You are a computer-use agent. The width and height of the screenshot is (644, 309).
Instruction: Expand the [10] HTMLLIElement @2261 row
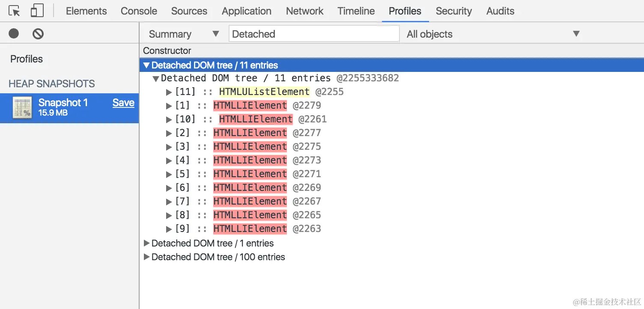169,119
